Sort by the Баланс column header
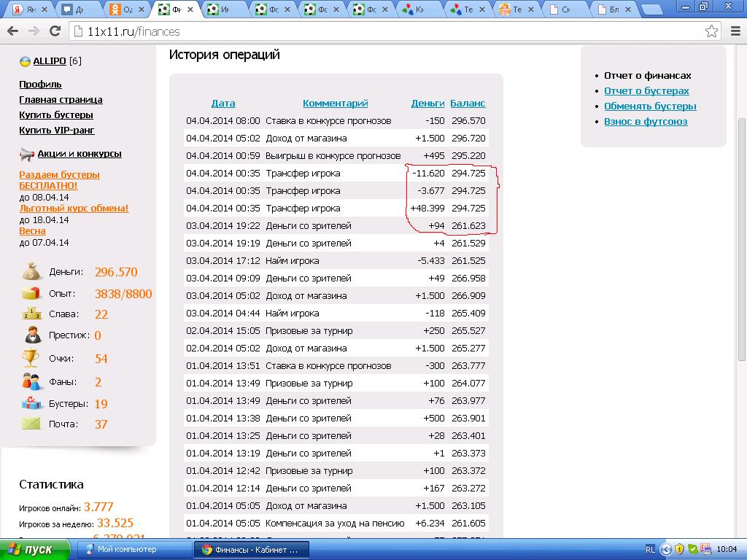 coord(468,104)
